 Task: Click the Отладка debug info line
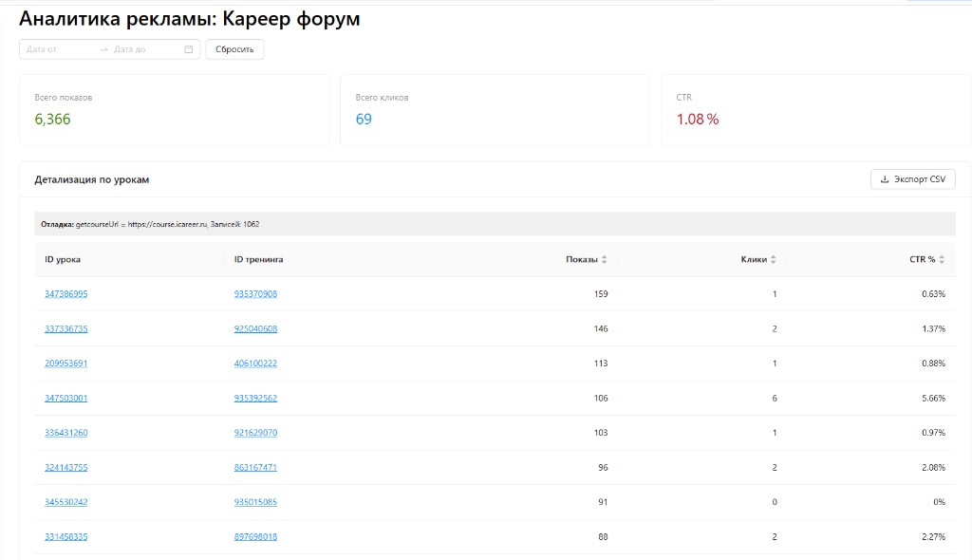click(x=495, y=224)
